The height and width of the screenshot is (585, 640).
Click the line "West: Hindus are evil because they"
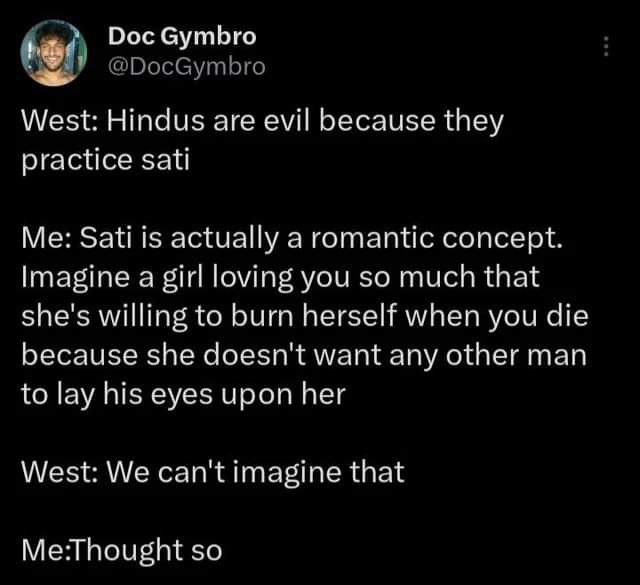click(262, 121)
